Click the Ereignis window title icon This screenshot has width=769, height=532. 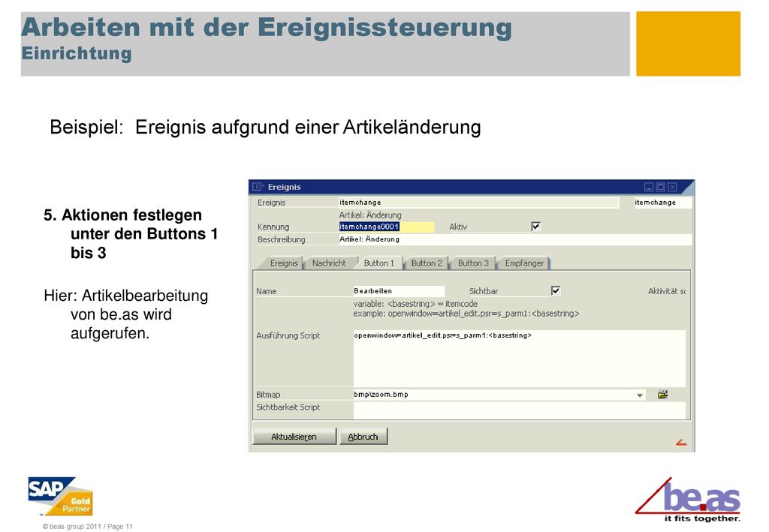tap(258, 187)
